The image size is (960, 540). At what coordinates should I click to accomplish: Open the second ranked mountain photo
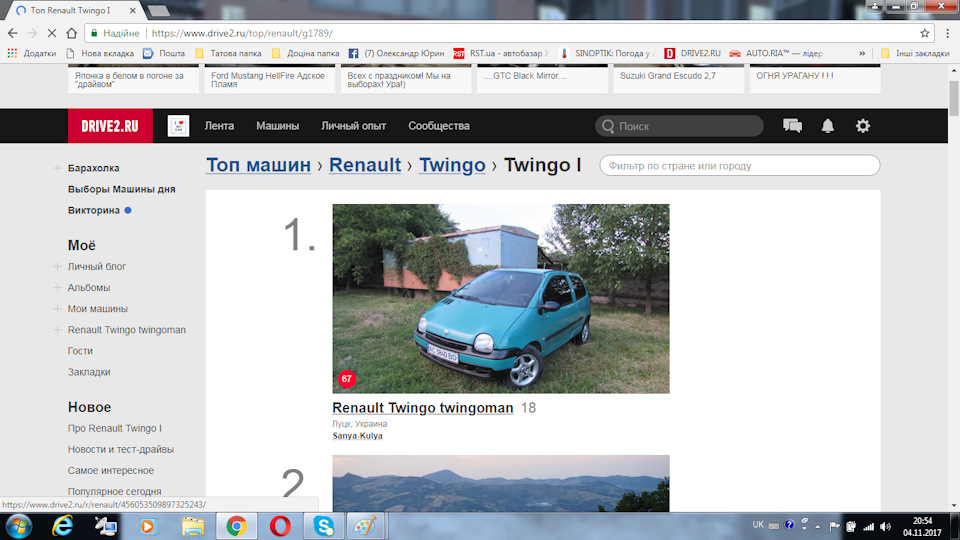coord(501,483)
